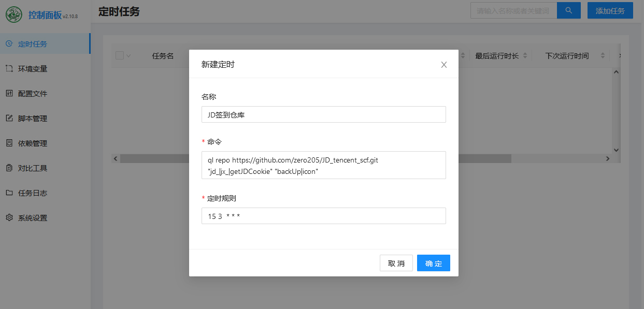Close the 新建定时 dialog with X
This screenshot has width=644, height=309.
[443, 65]
